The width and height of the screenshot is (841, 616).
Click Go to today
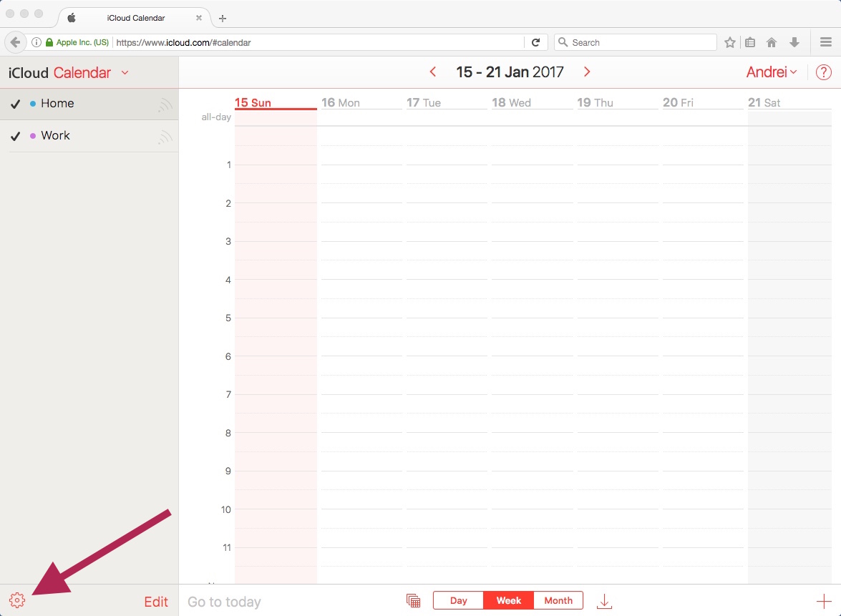click(x=224, y=602)
